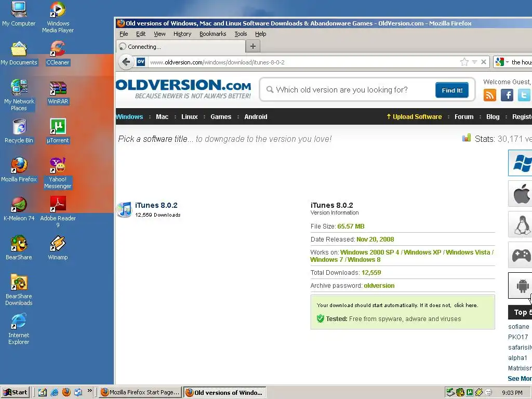
Task: Click PKO17 in top users list
Action: click(518, 337)
